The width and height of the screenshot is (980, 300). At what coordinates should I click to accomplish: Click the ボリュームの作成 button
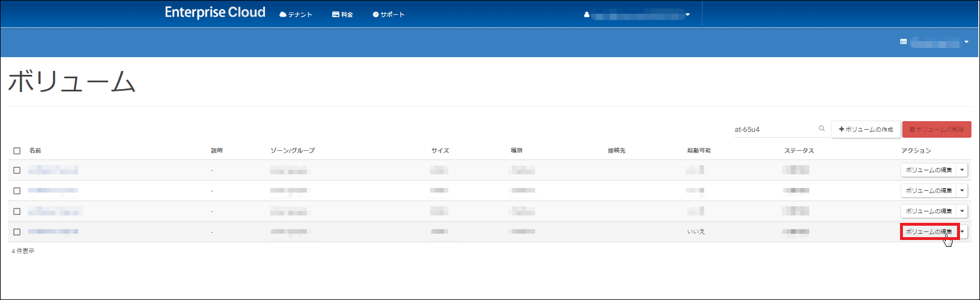tap(866, 130)
